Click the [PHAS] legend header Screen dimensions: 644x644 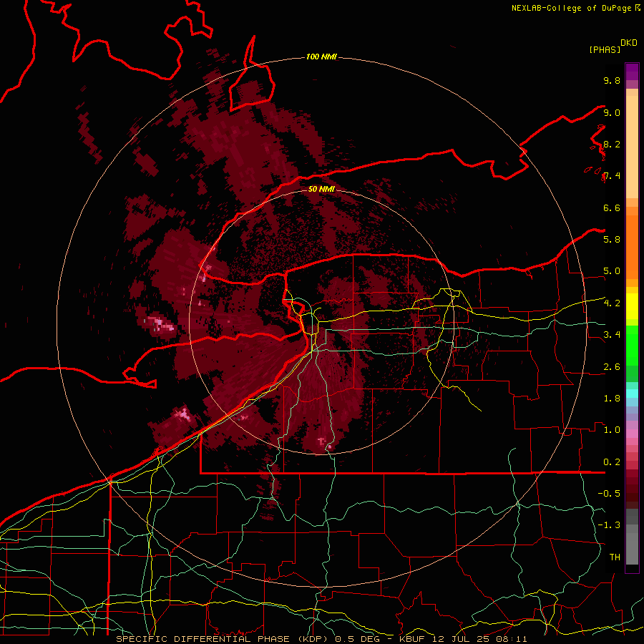click(x=605, y=49)
